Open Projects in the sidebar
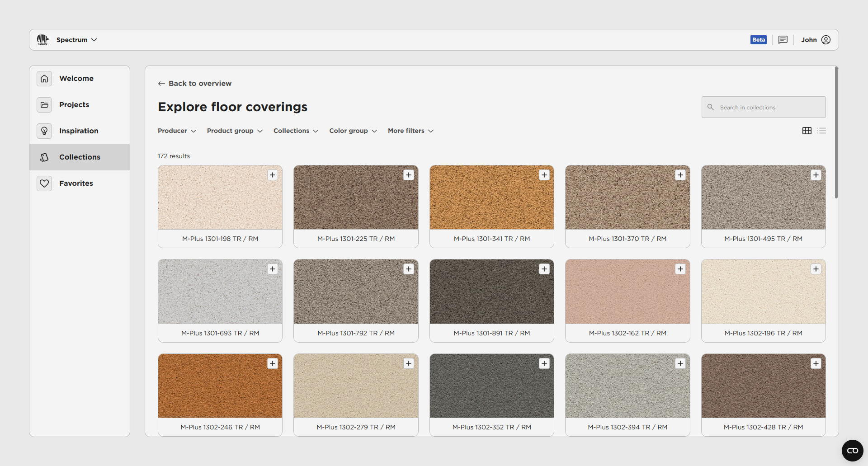The image size is (868, 466). tap(74, 105)
